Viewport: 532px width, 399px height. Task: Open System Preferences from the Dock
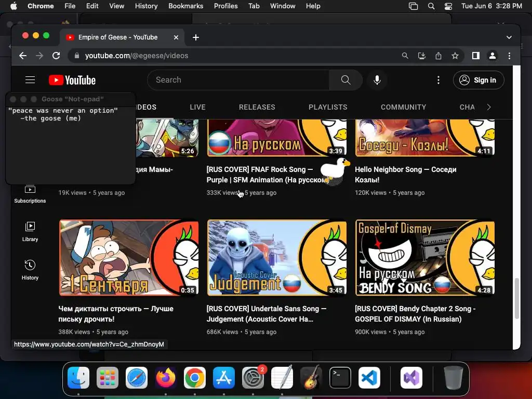click(x=253, y=378)
